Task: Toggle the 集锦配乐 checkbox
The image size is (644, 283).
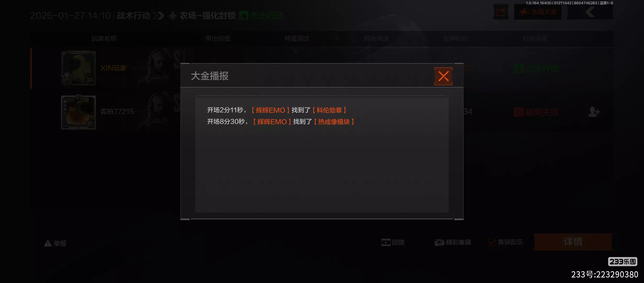Action: tap(492, 242)
